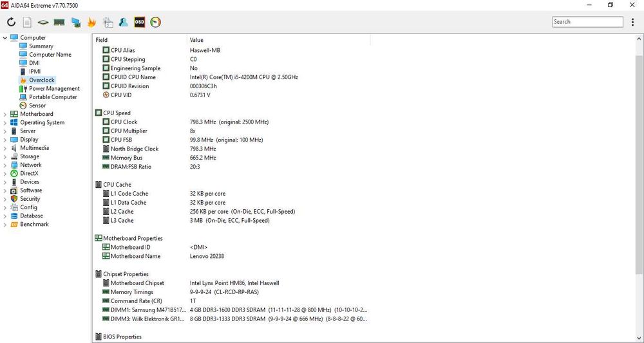
Task: Expand the Motherboard tree node
Action: 5,114
